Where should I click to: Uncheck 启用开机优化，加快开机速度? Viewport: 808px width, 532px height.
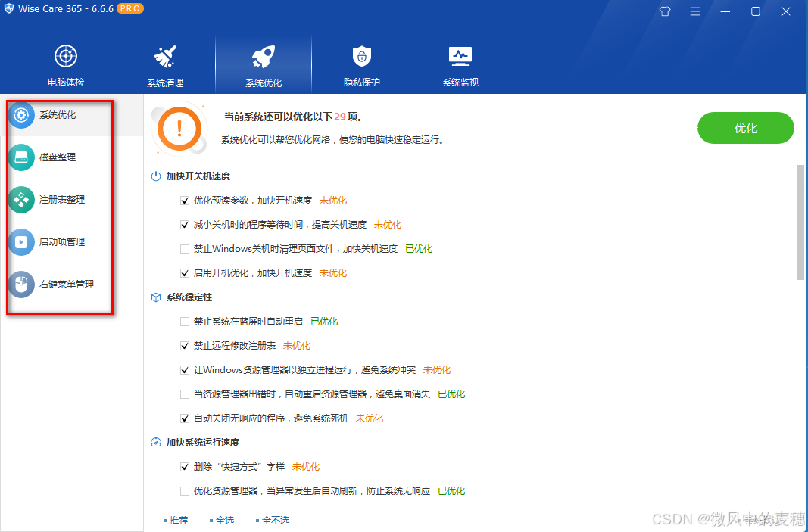click(x=185, y=273)
